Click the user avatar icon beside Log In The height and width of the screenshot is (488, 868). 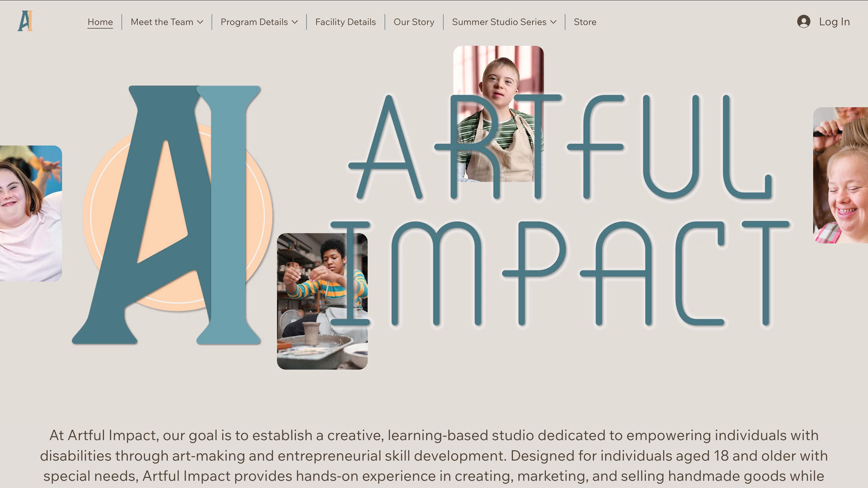[803, 22]
